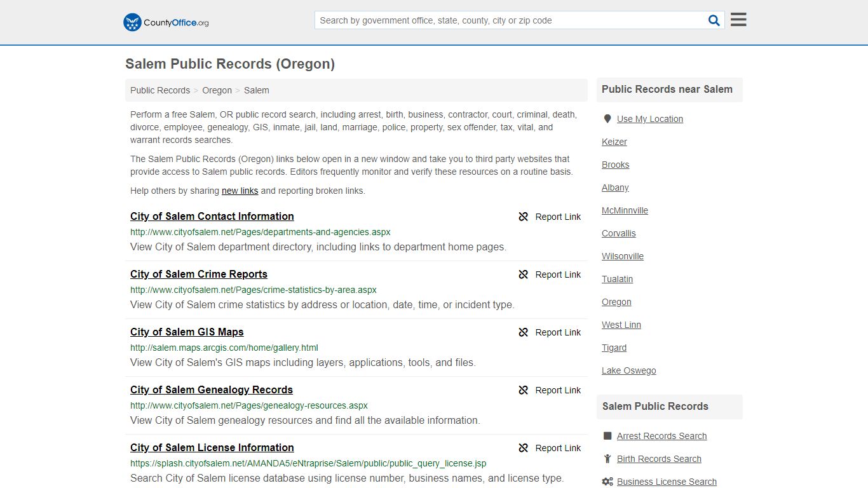Select Keizer nearby city
Viewport: 868px width, 488px height.
[614, 142]
